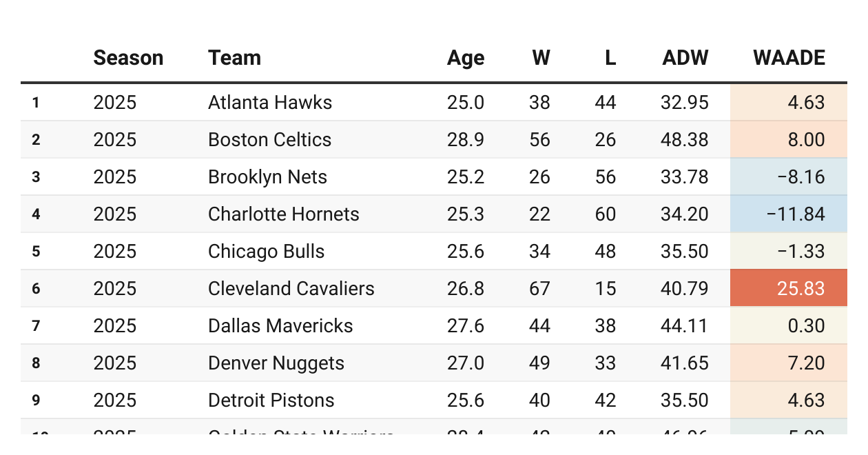Select the Boston Celtics team cell
Screen dimensions: 868x455
(269, 140)
